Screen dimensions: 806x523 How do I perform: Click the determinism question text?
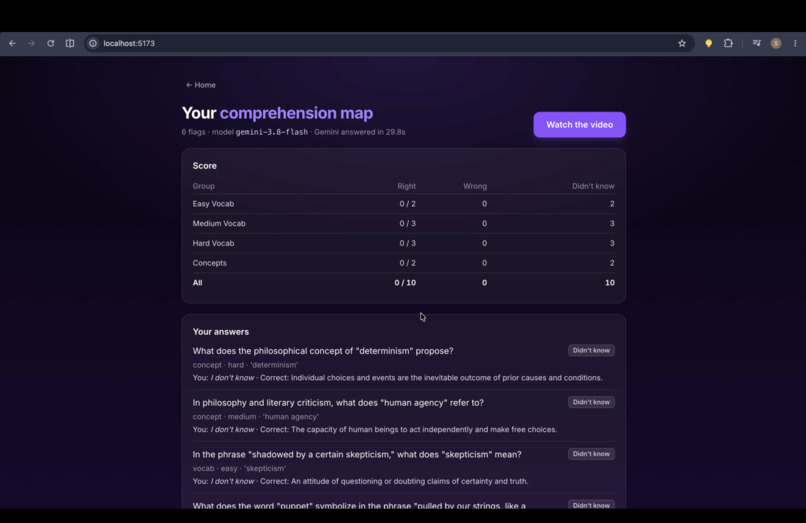[323, 351]
